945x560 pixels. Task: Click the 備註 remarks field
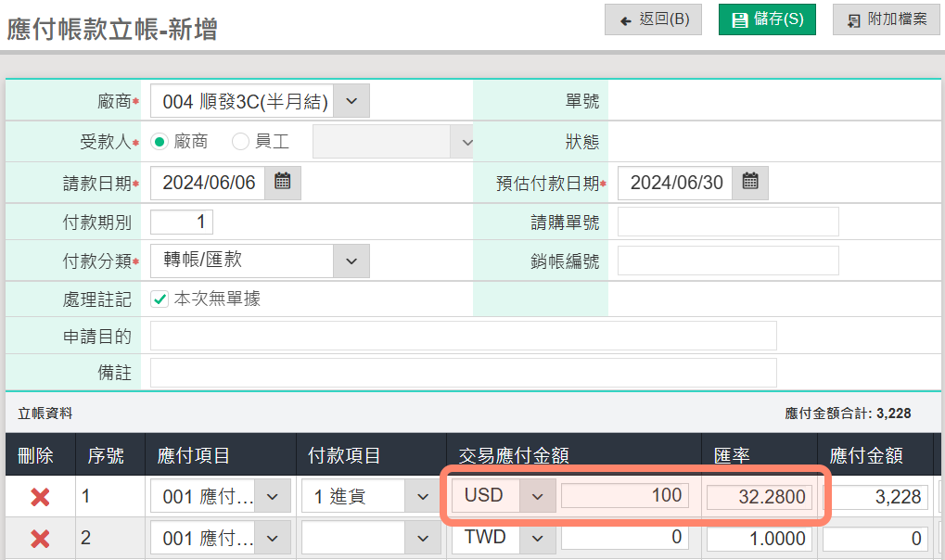(463, 373)
